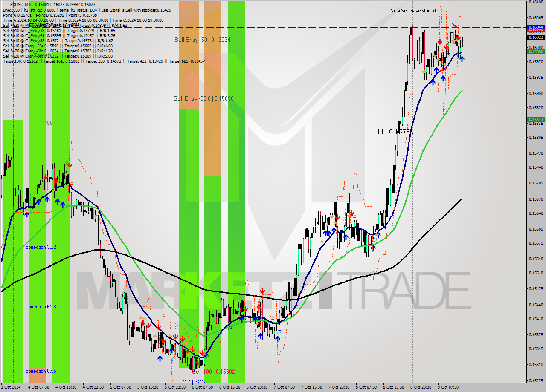Click the red sell arrow above the 4 Oct 15:30 peak
This screenshot has width=546, height=392.
pyautogui.click(x=69, y=164)
